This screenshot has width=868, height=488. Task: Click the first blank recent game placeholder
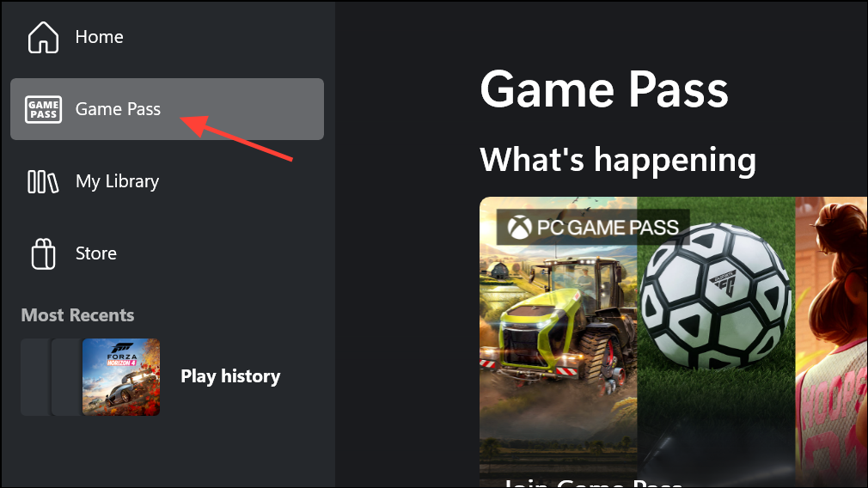(35, 377)
